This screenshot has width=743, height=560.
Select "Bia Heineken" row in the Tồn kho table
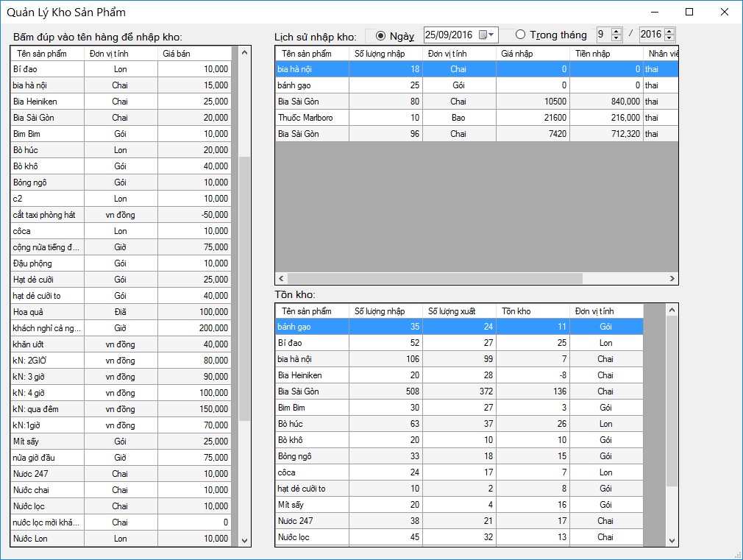pyautogui.click(x=459, y=375)
